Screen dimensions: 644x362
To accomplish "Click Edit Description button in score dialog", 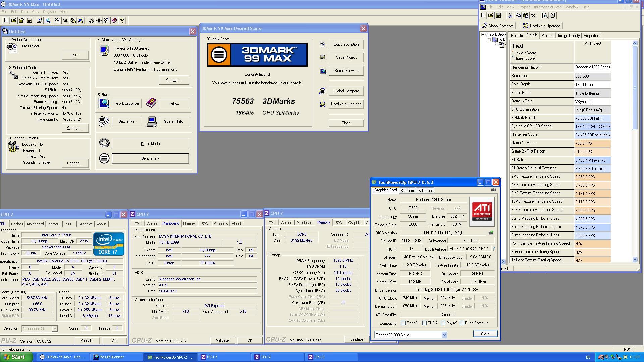I will click(346, 44).
